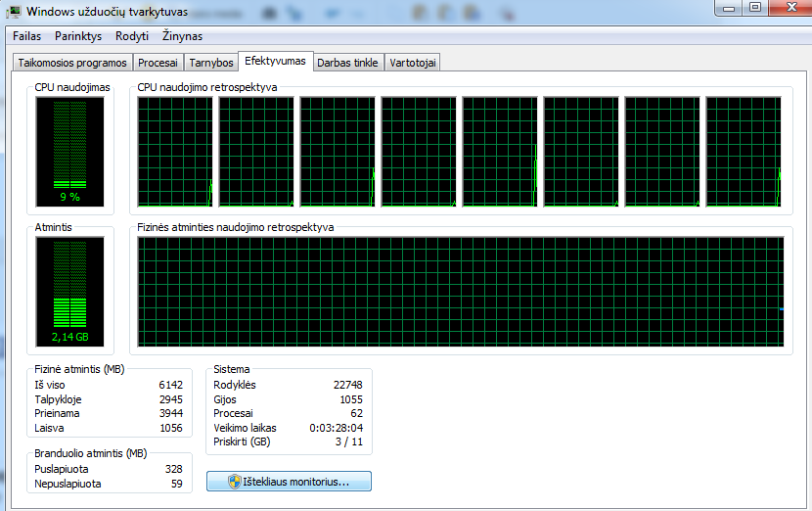Click the Prieinama value 3944
This screenshot has height=511, width=812.
coord(171,413)
